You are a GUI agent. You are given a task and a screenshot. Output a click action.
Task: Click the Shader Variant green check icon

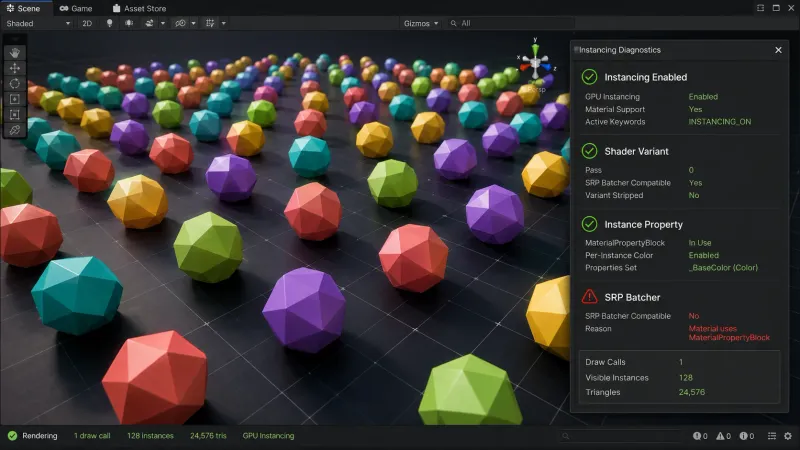pos(589,151)
